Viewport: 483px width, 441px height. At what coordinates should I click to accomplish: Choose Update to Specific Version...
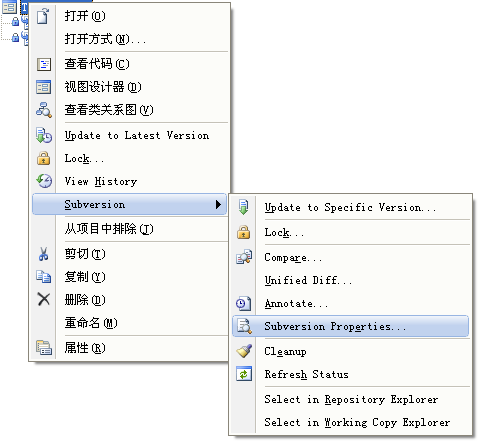(x=350, y=207)
